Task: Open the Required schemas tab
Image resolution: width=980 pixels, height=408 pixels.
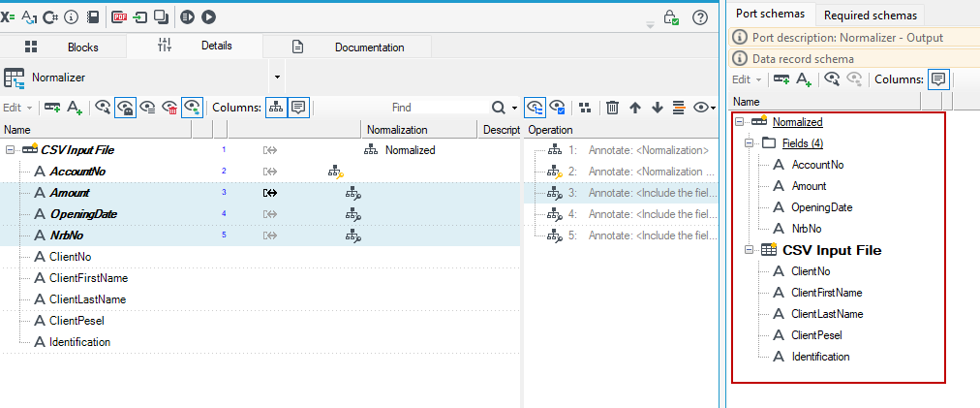Action: pyautogui.click(x=870, y=15)
